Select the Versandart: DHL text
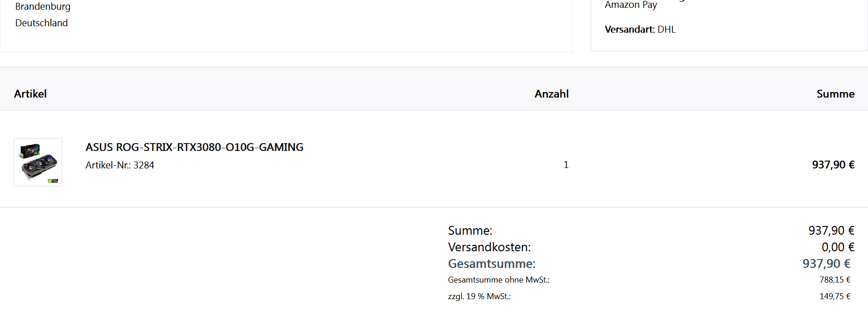 (640, 29)
